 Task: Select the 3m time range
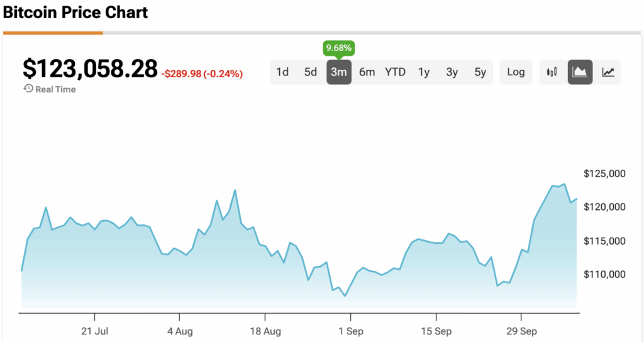[338, 72]
